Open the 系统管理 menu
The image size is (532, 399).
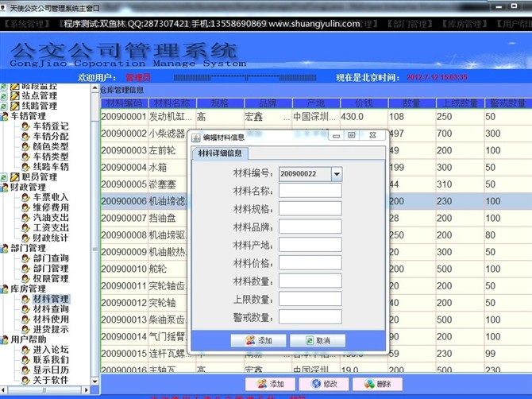point(28,24)
